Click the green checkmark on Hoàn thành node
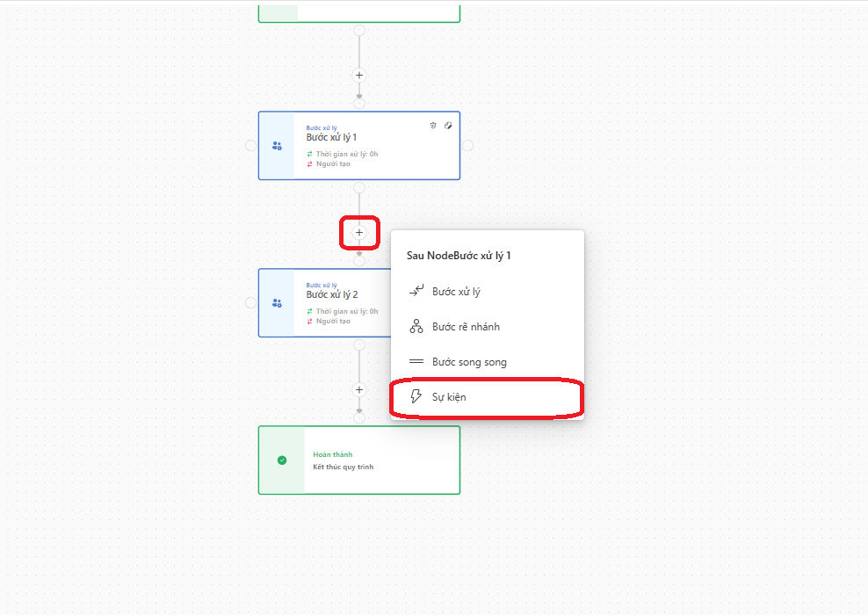 (281, 460)
